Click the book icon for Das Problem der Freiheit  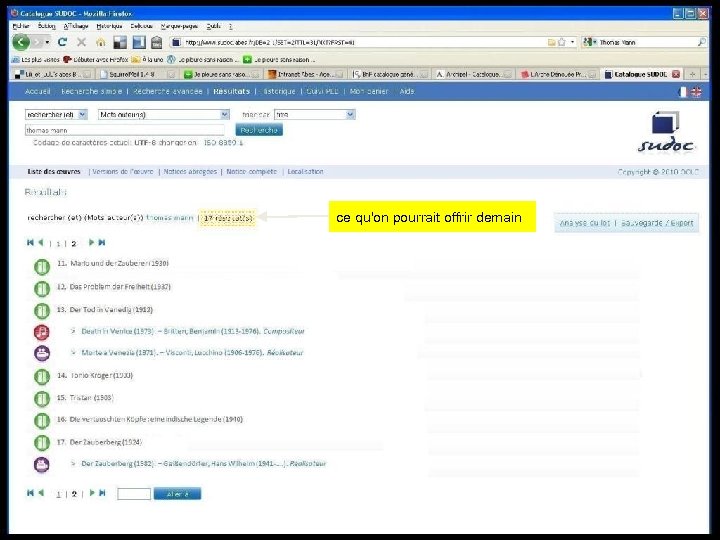[42, 289]
